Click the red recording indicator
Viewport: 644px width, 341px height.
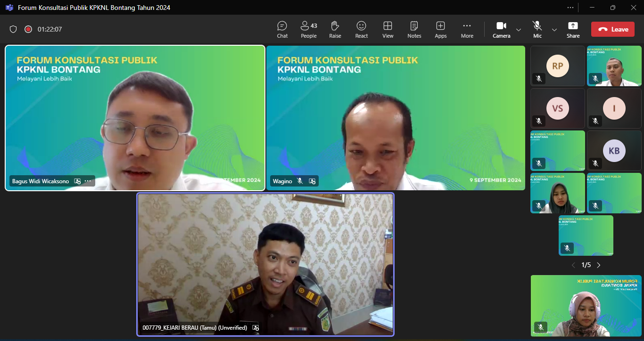tap(28, 29)
